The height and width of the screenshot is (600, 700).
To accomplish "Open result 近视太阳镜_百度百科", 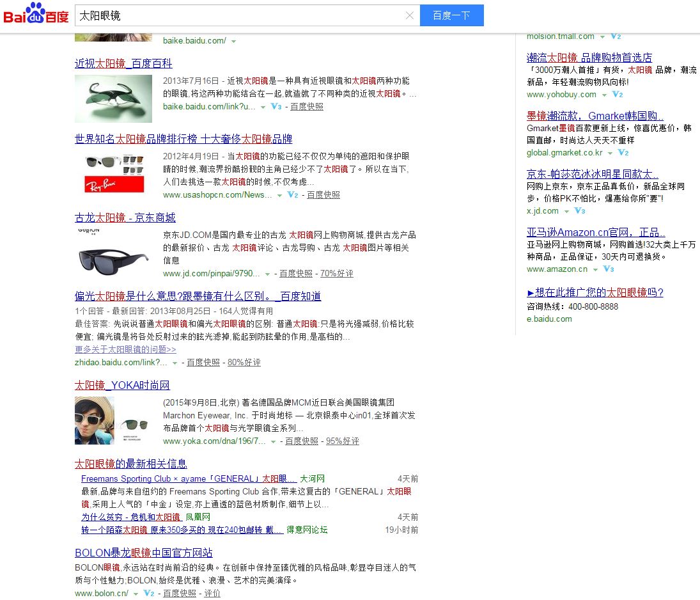I will click(123, 63).
